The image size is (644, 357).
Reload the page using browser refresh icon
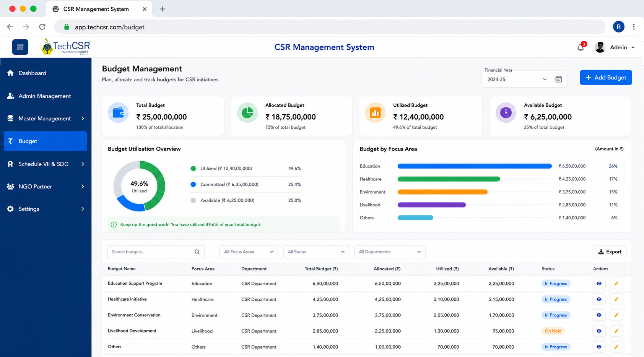coord(42,27)
